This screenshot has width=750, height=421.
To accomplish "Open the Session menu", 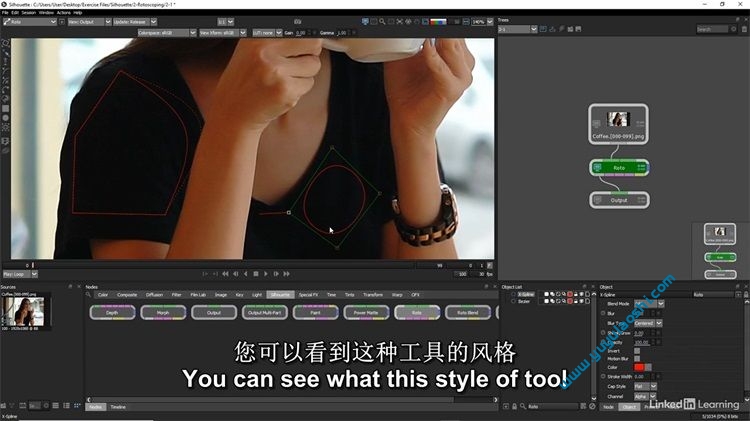I will tap(28, 12).
